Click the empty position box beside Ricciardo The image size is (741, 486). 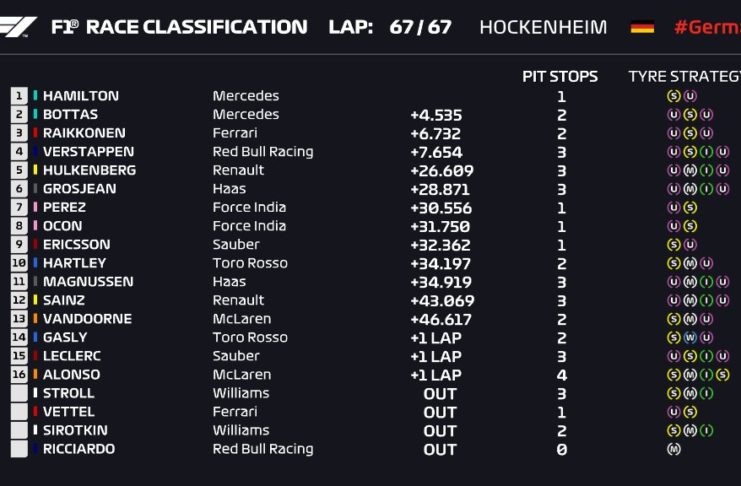[19, 450]
